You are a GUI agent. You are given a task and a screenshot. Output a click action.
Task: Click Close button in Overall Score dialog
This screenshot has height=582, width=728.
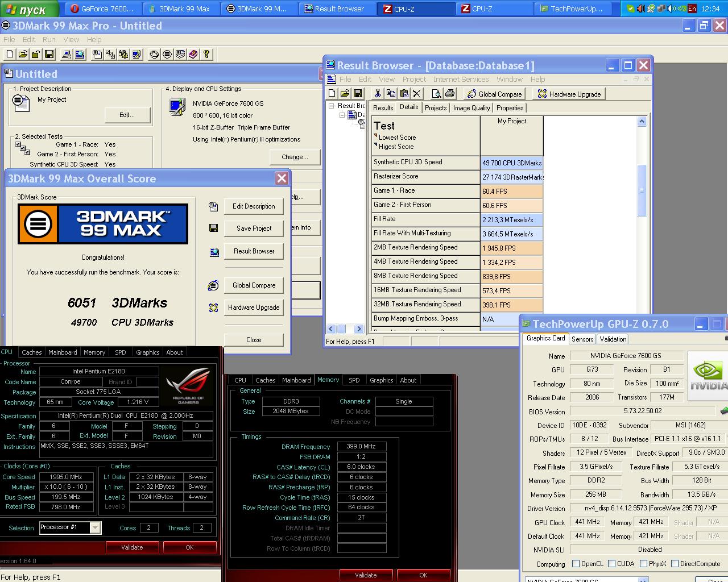[254, 339]
